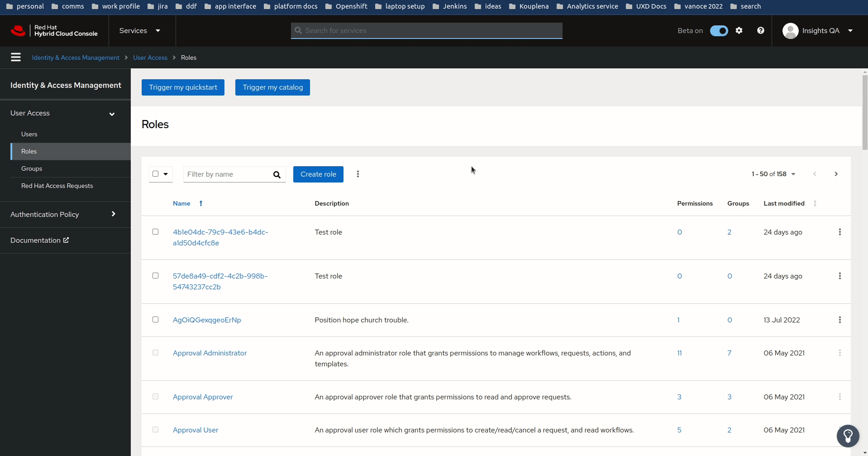Check the bulk select checkbox in the toolbar
This screenshot has height=456, width=868.
(x=156, y=174)
